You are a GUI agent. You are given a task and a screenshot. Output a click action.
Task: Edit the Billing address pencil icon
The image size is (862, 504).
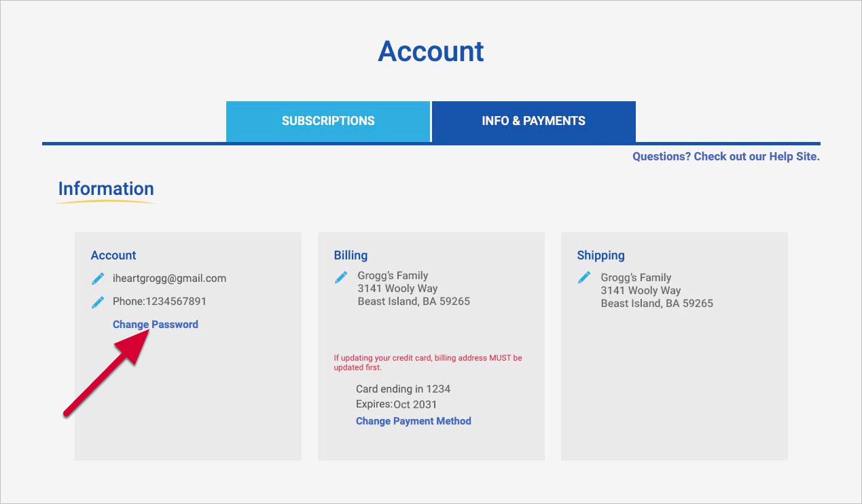click(341, 277)
